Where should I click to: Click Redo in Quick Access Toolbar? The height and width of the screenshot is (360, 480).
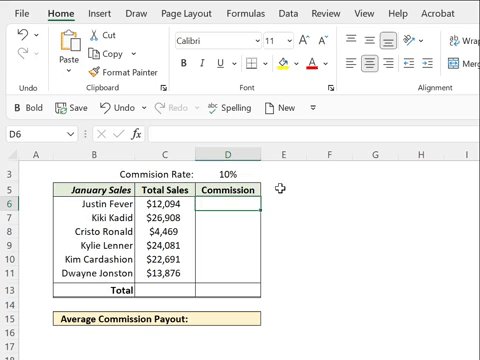[x=171, y=108]
